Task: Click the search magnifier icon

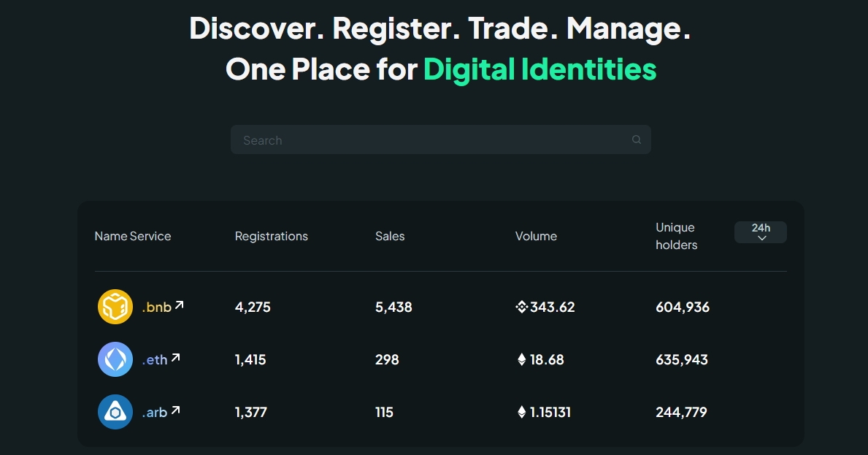Action: pyautogui.click(x=635, y=139)
